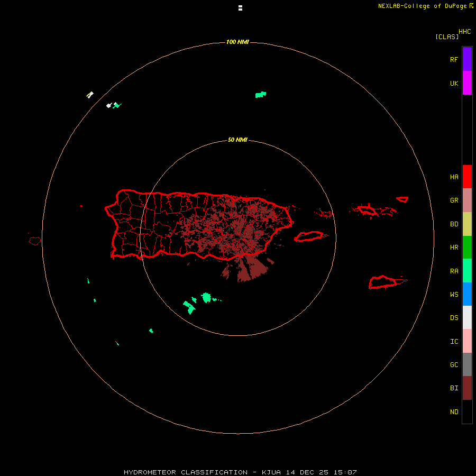
Task: Click the HR dark green legend swatch
Action: pyautogui.click(x=467, y=248)
